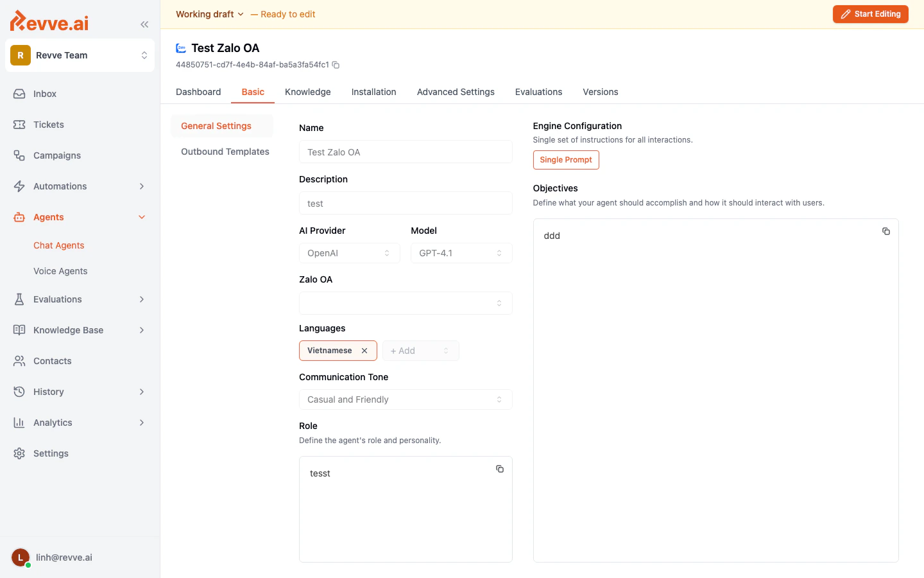This screenshot has height=578, width=924.
Task: Click the Revve.ai logo
Action: [49, 21]
